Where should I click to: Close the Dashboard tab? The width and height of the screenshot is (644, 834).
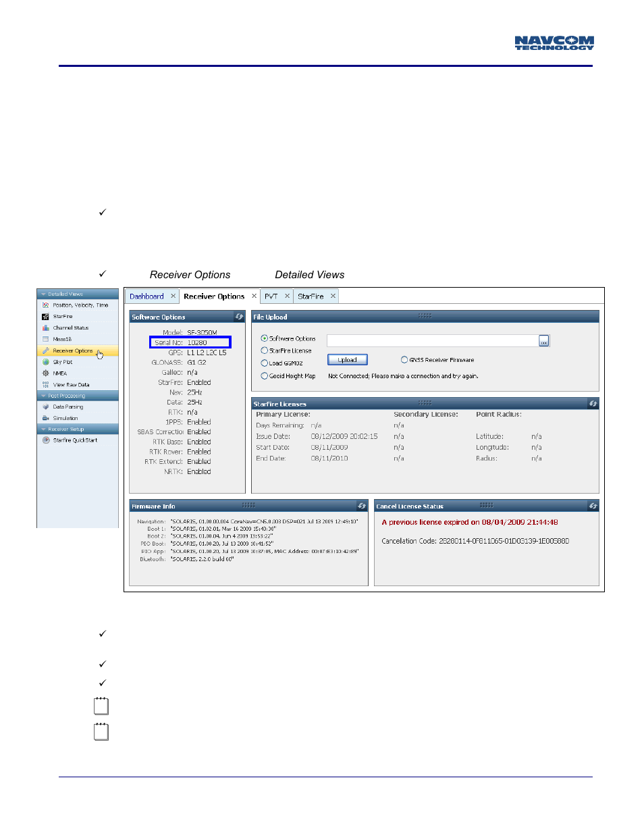coord(173,296)
